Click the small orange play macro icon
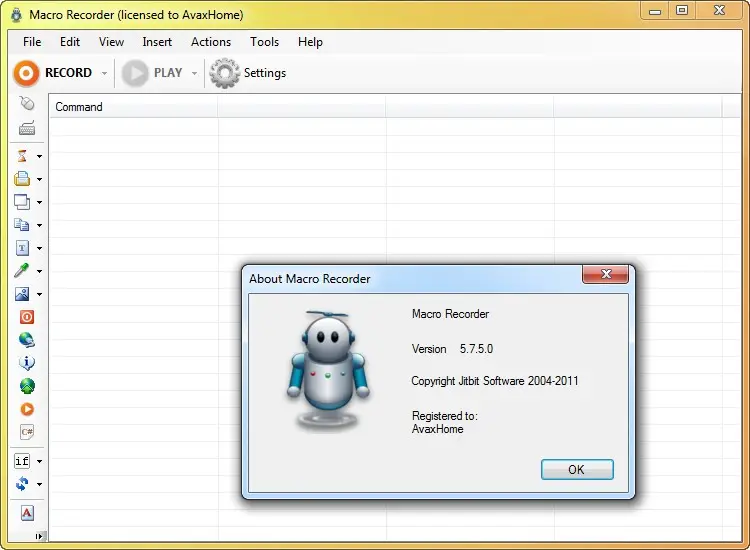750x550 pixels. tap(27, 409)
